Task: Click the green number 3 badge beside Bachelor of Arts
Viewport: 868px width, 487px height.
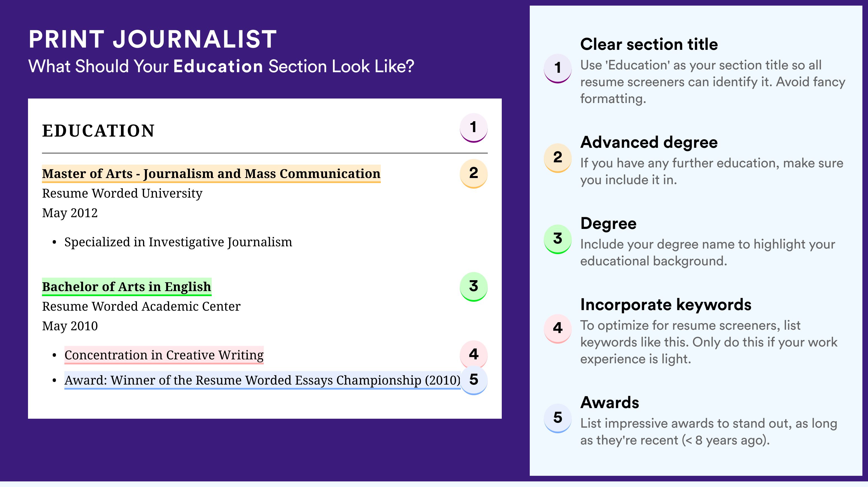Action: [473, 287]
